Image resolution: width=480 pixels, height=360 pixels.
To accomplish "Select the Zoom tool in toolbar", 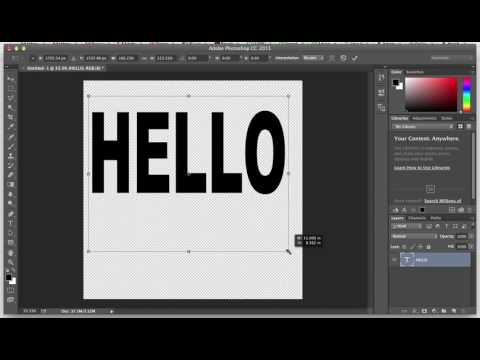I will click(11, 262).
